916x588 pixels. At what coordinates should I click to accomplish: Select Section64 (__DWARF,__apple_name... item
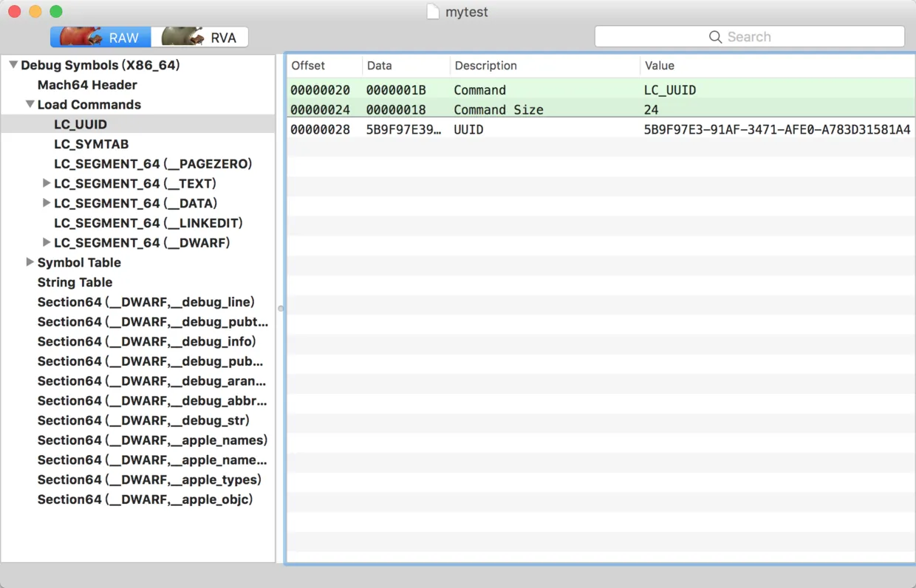(x=152, y=460)
